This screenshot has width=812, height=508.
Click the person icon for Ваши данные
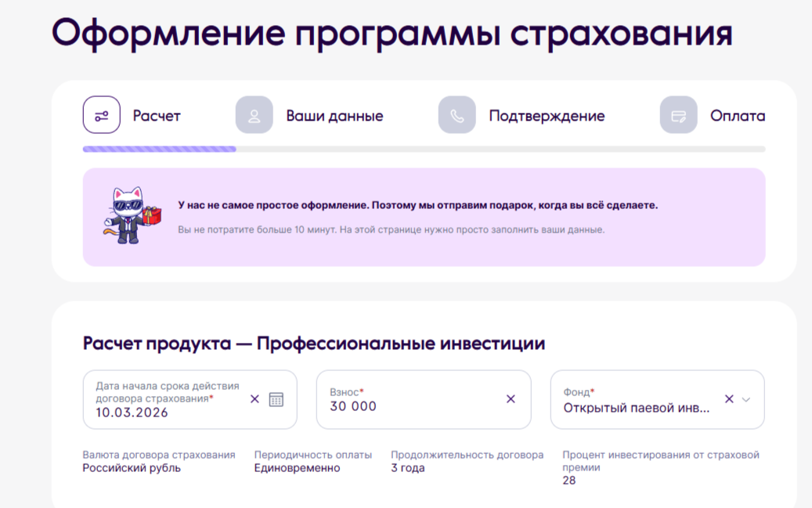click(x=254, y=115)
